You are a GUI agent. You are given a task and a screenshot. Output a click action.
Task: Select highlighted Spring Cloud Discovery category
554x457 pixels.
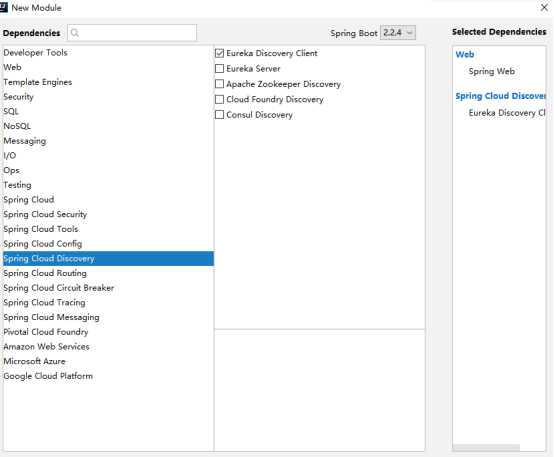click(x=108, y=258)
